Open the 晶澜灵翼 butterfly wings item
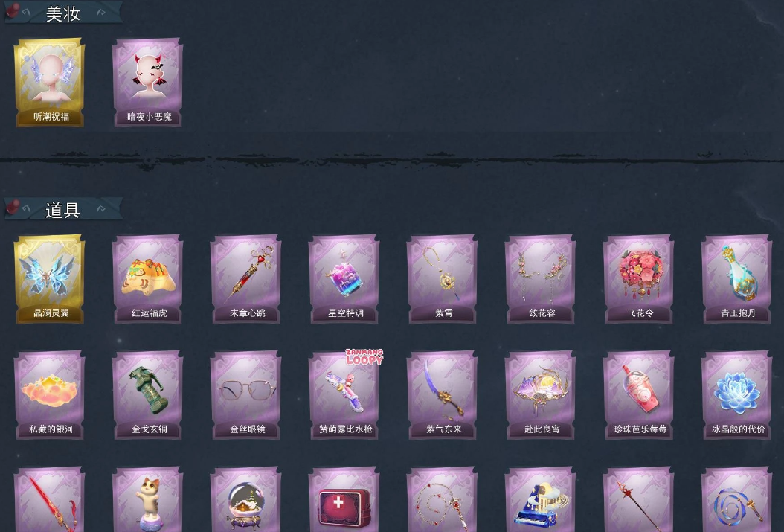784x532 pixels. pos(49,279)
